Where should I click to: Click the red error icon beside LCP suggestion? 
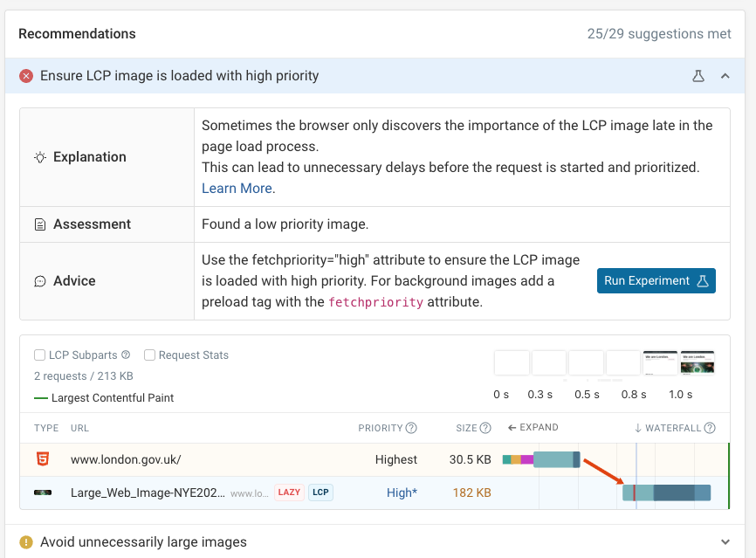25,76
